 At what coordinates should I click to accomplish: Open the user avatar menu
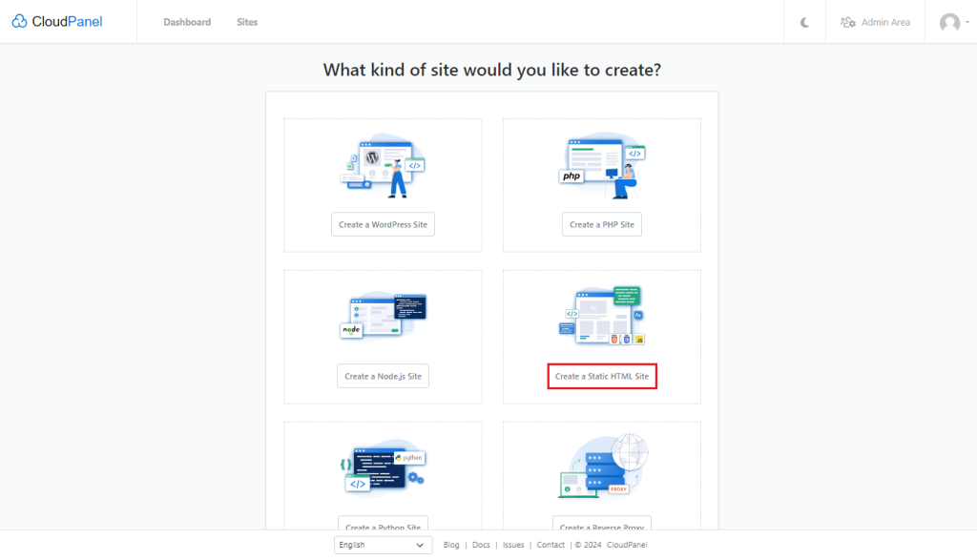point(954,23)
